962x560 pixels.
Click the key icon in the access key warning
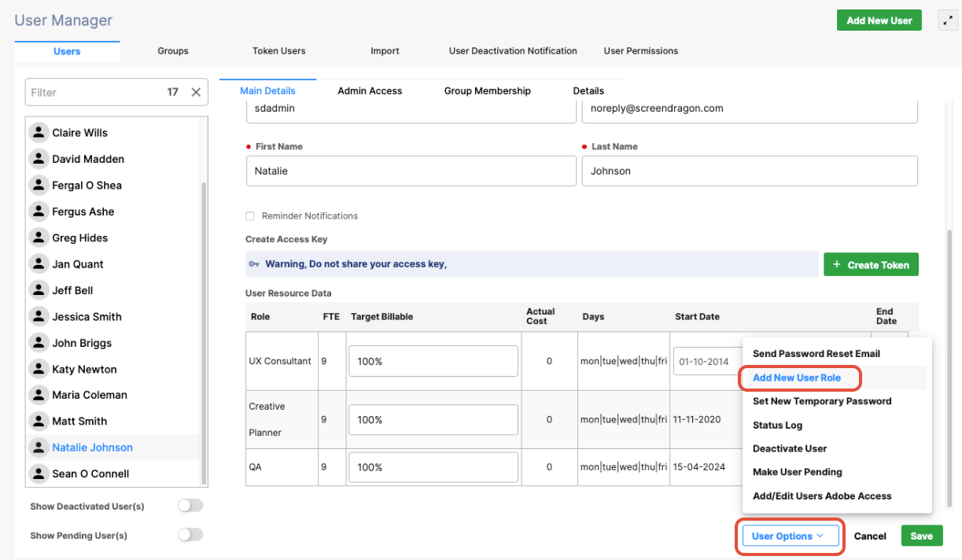coord(253,264)
